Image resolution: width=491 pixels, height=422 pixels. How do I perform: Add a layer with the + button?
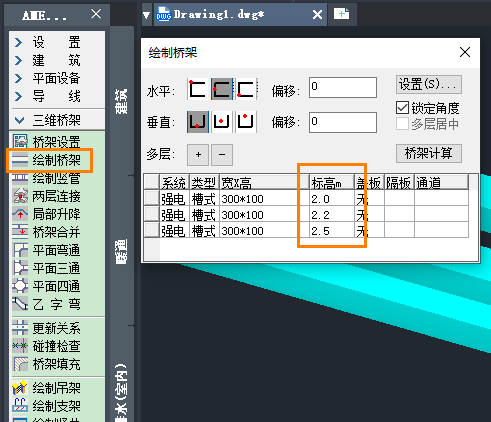pos(198,155)
